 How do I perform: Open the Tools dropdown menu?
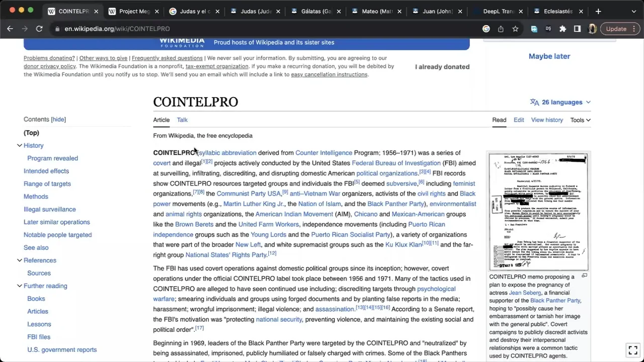(x=580, y=120)
